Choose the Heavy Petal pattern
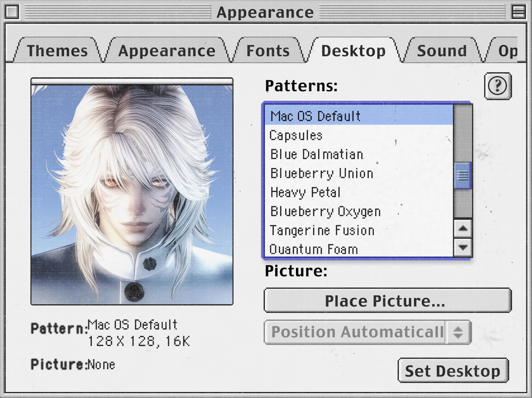This screenshot has width=532, height=398. coord(359,192)
